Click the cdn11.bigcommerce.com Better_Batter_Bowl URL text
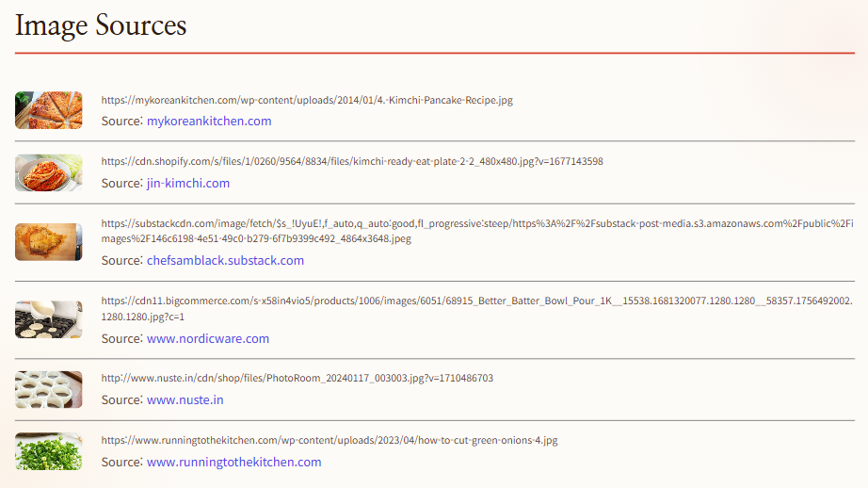The width and height of the screenshot is (868, 488). coord(476,308)
